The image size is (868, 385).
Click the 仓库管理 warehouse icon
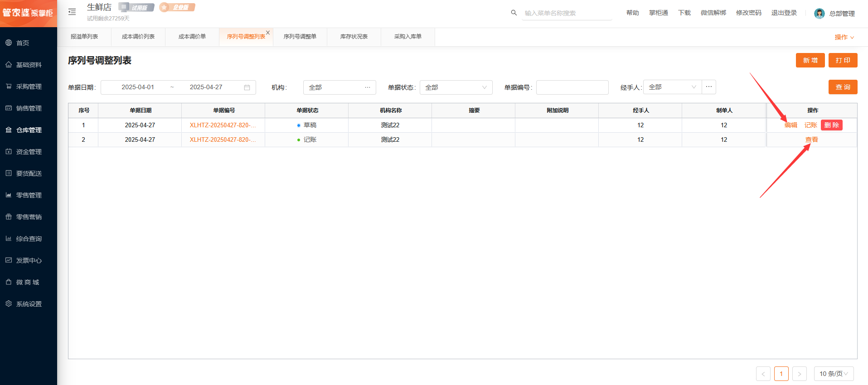(9, 130)
